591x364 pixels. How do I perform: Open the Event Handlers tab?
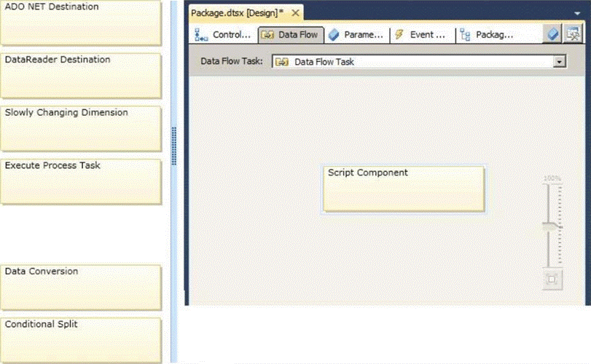pos(420,35)
